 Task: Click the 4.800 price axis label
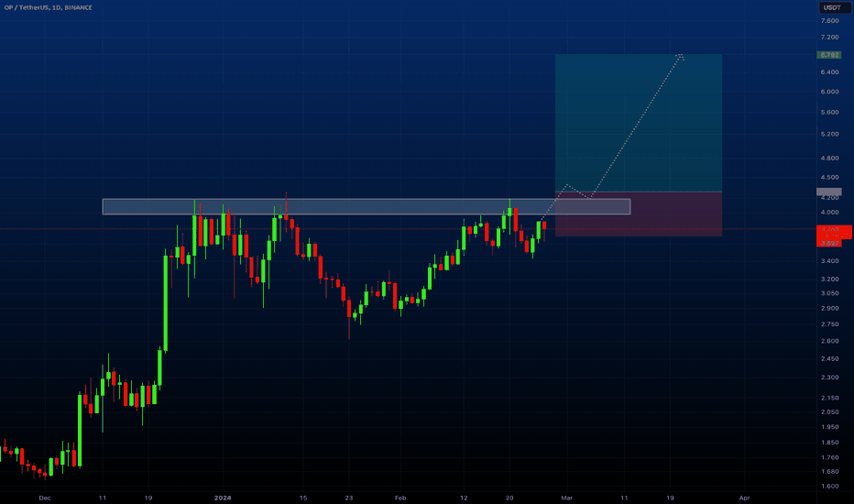[x=829, y=158]
